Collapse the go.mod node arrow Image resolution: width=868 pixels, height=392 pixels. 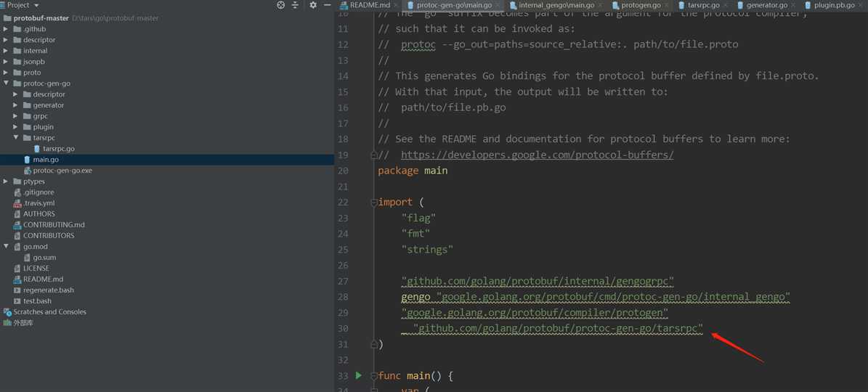(6, 247)
